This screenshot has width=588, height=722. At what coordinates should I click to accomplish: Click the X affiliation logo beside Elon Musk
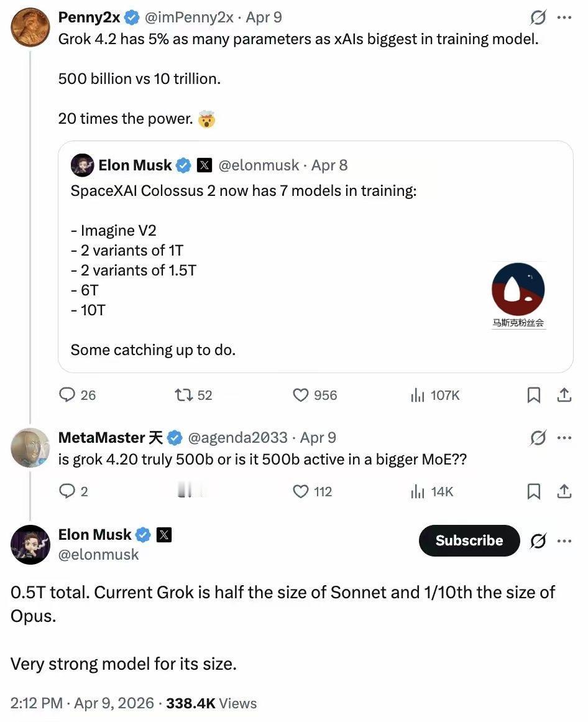click(x=164, y=534)
